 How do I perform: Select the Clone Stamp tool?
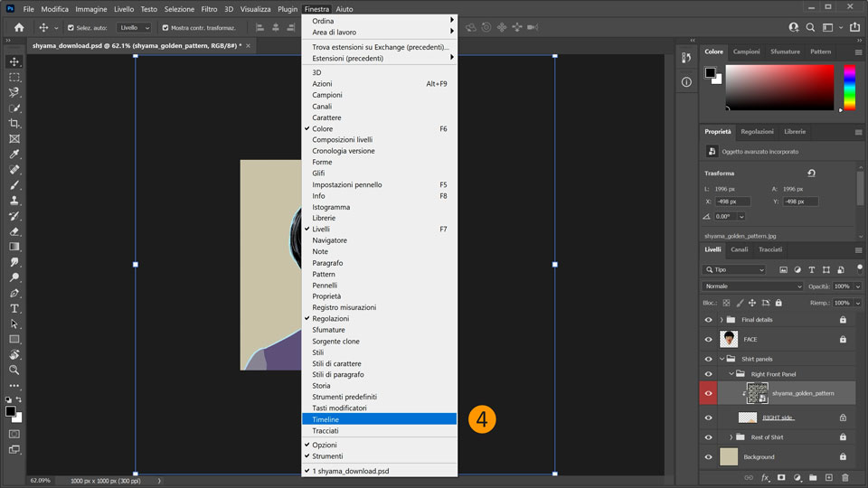(14, 201)
